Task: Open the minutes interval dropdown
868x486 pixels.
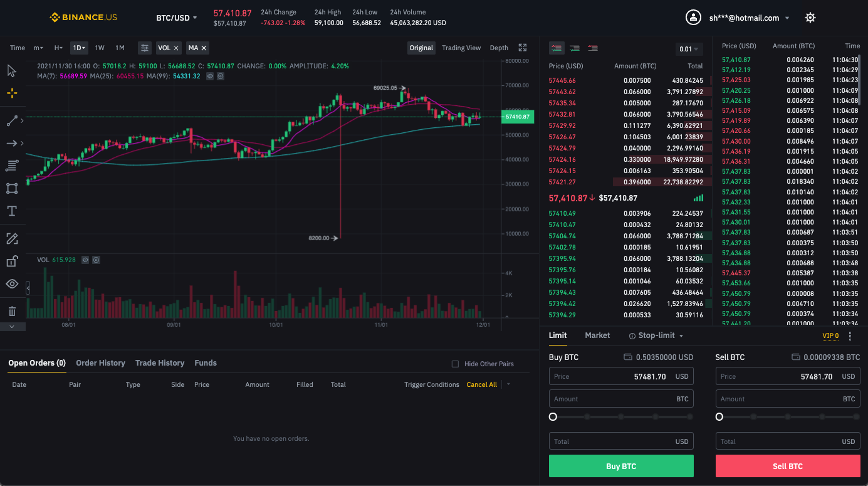Action: point(38,48)
